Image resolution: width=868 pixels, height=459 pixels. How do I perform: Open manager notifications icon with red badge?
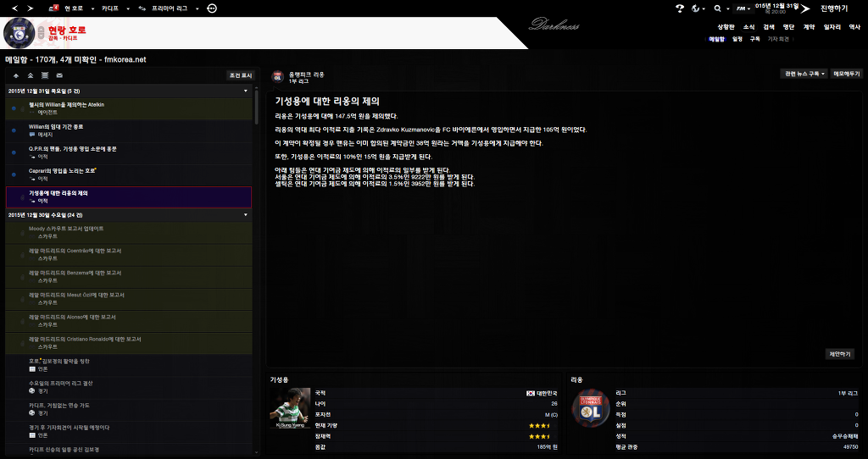point(53,8)
